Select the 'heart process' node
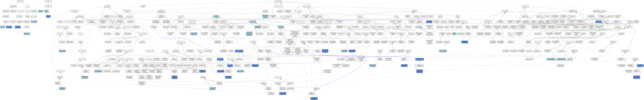 tap(59, 27)
